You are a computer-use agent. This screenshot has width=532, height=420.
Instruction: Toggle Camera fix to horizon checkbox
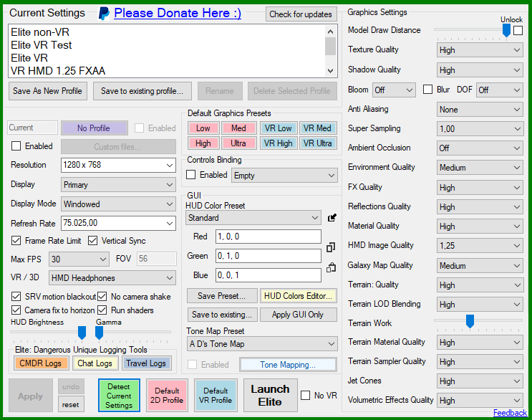16,310
